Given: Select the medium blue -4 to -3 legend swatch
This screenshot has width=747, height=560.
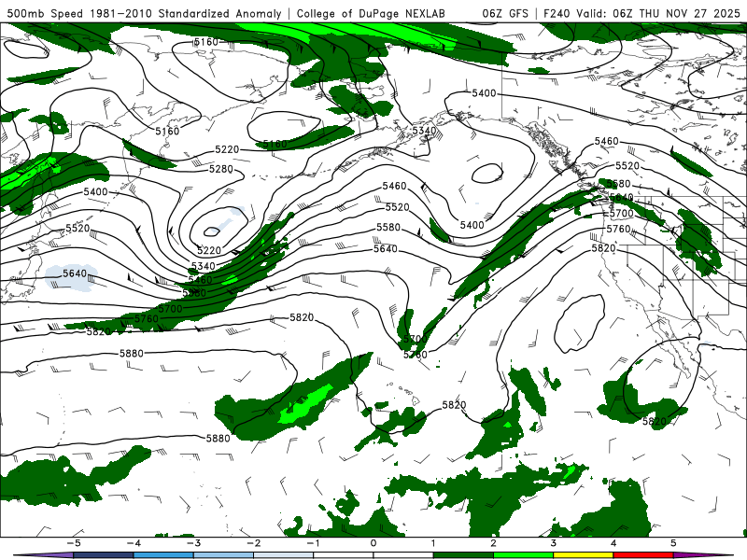Looking at the screenshot, I should [163, 555].
